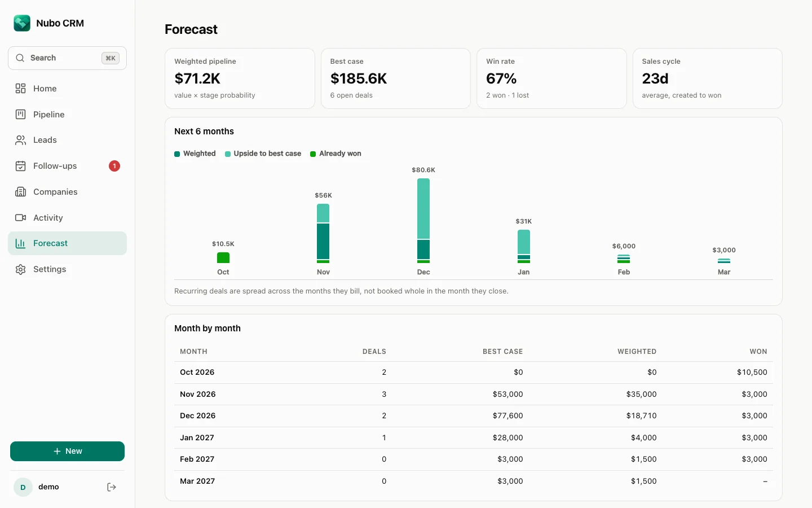Click the Mar bar in chart
The image size is (812, 508).
pyautogui.click(x=724, y=261)
